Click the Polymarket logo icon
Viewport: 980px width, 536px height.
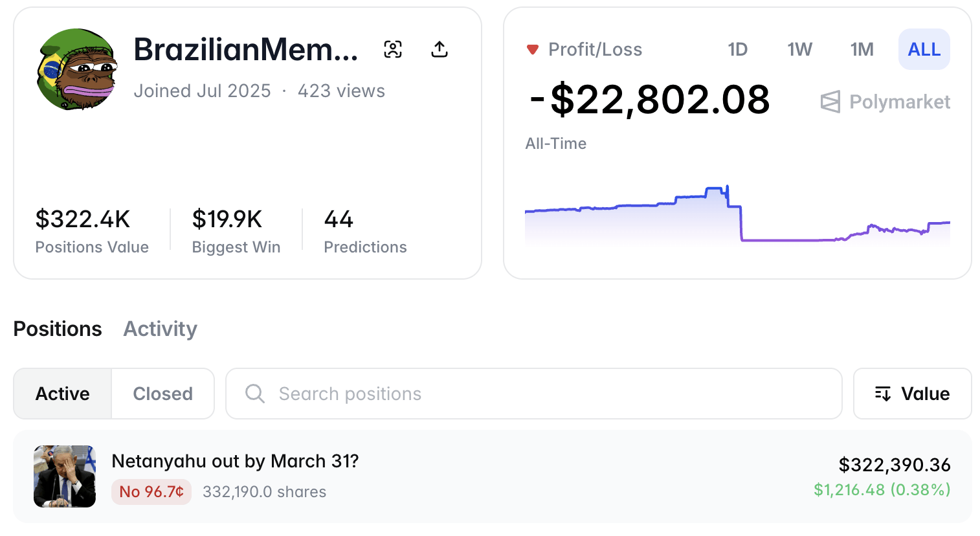830,102
